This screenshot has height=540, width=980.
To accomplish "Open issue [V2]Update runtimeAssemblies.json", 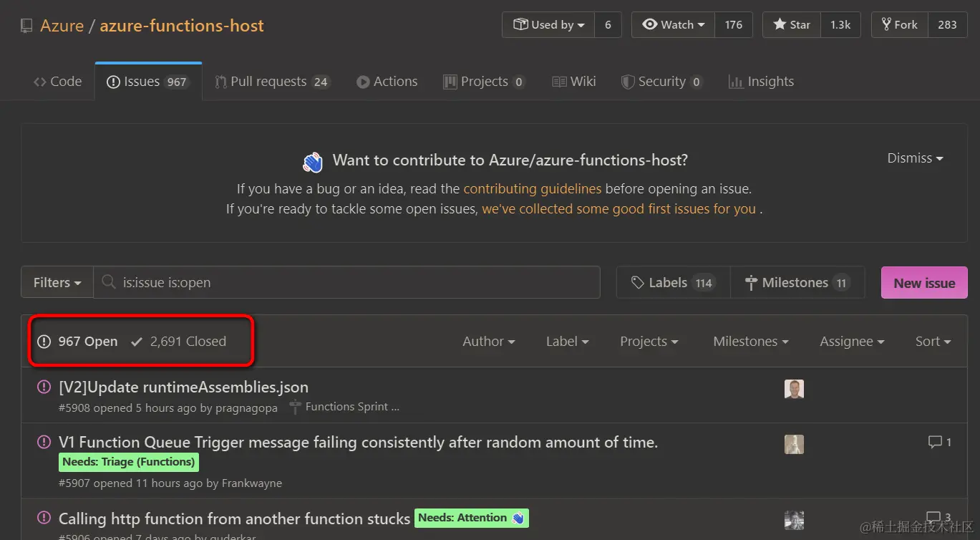I will click(183, 387).
